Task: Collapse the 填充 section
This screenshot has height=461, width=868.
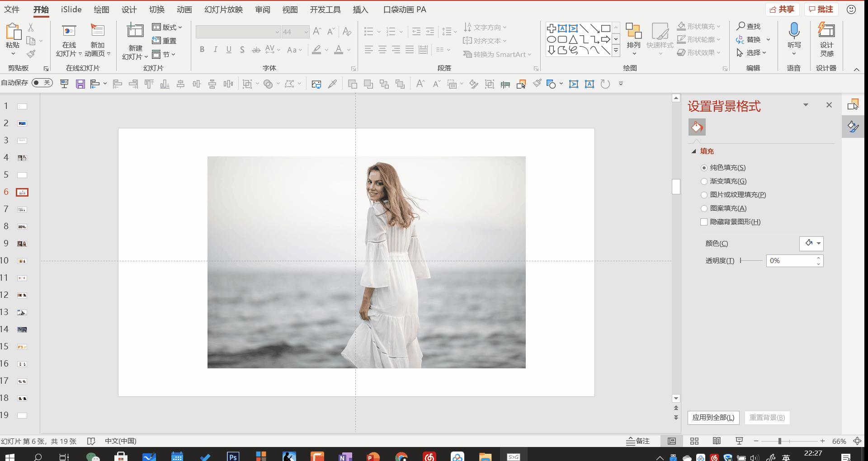Action: click(x=694, y=151)
